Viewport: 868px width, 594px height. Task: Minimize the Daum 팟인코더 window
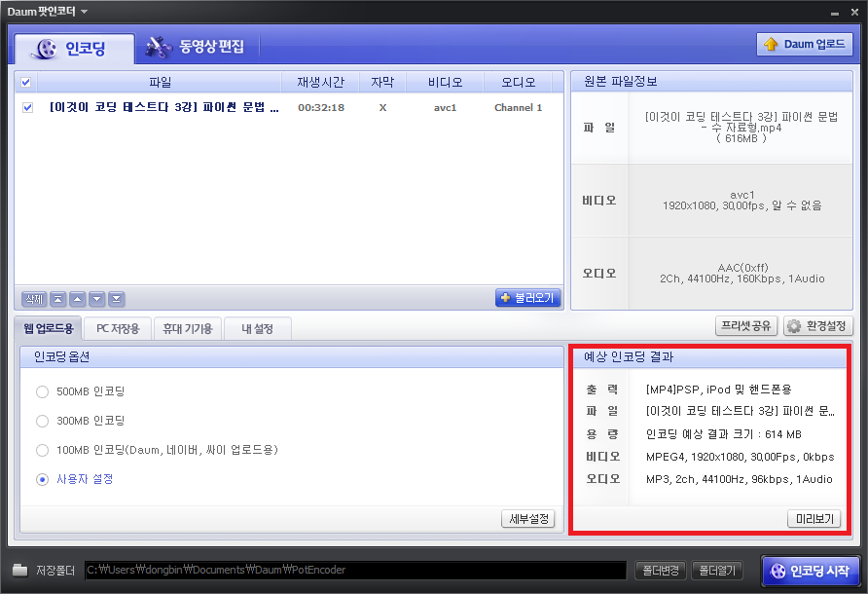click(835, 13)
